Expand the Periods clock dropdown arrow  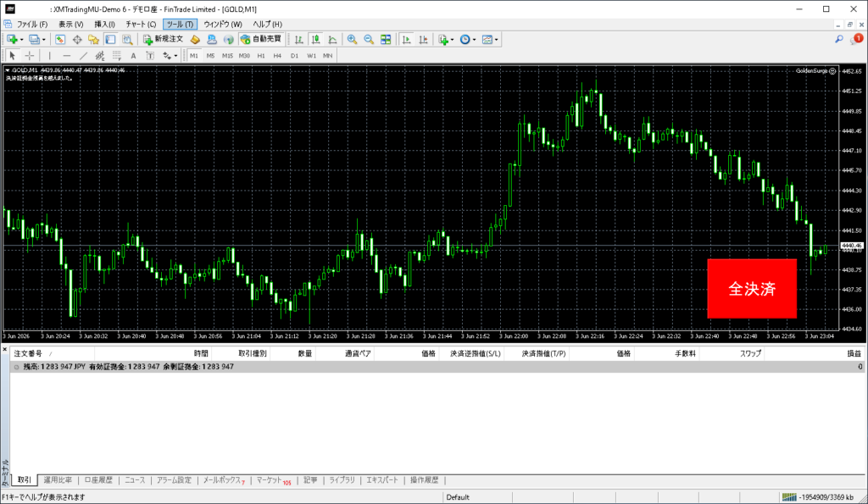coord(475,40)
